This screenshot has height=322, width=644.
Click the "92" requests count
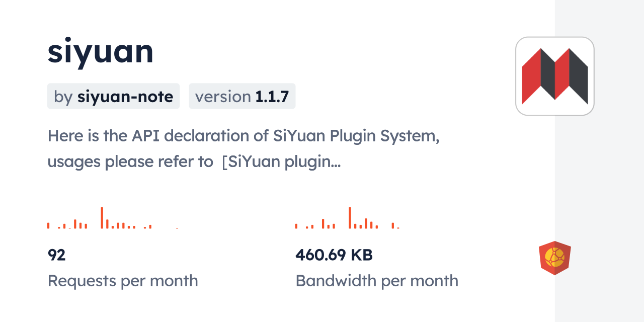click(x=57, y=255)
